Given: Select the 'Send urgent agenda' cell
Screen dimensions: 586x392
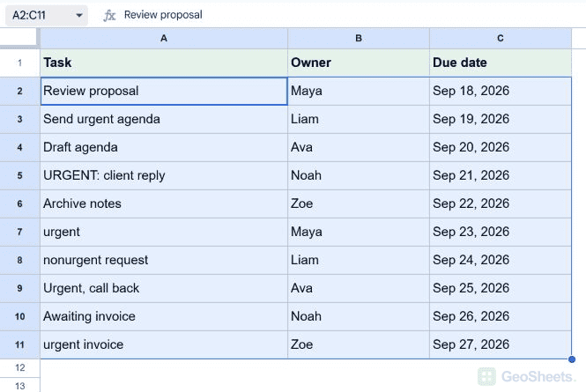Looking at the screenshot, I should point(164,119).
